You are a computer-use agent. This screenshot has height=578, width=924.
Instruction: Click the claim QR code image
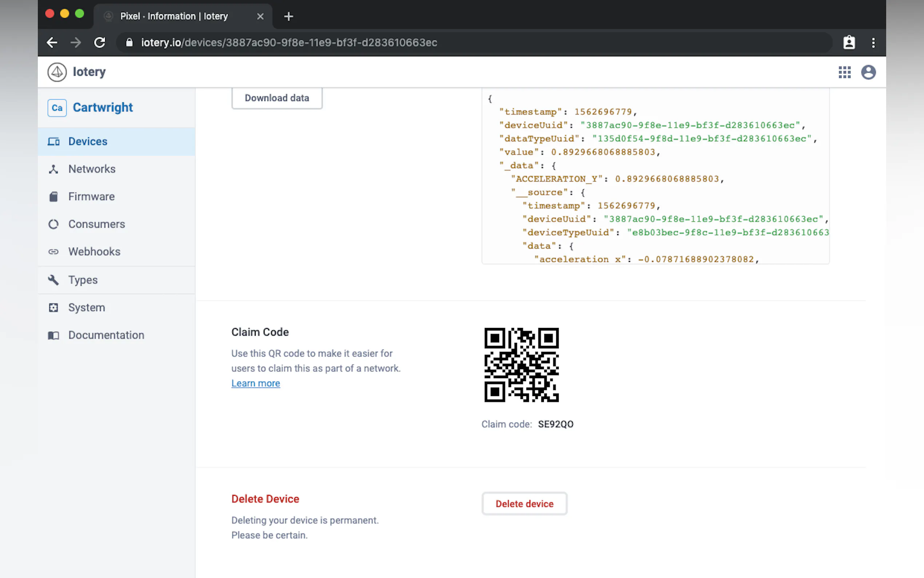click(521, 365)
